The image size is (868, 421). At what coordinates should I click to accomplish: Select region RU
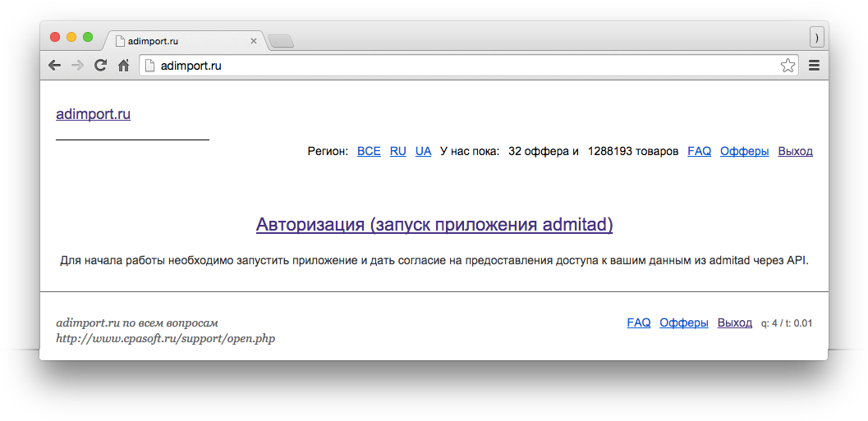click(x=398, y=151)
